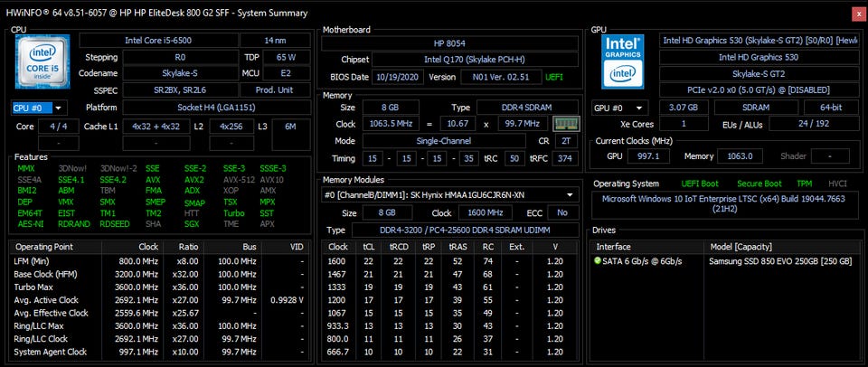This screenshot has width=868, height=367.
Task: Click the HP 8054 motherboard field
Action: pyautogui.click(x=450, y=43)
